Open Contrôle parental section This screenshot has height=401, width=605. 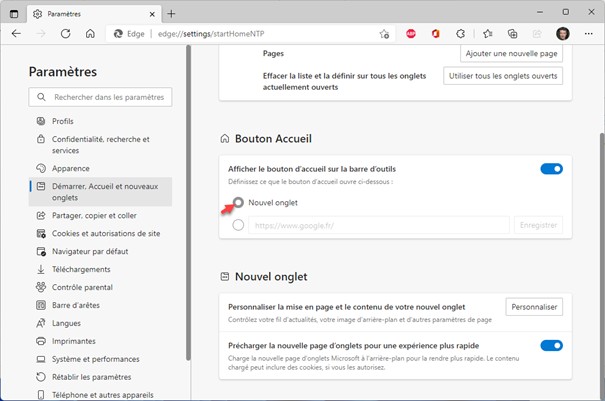coord(100,287)
